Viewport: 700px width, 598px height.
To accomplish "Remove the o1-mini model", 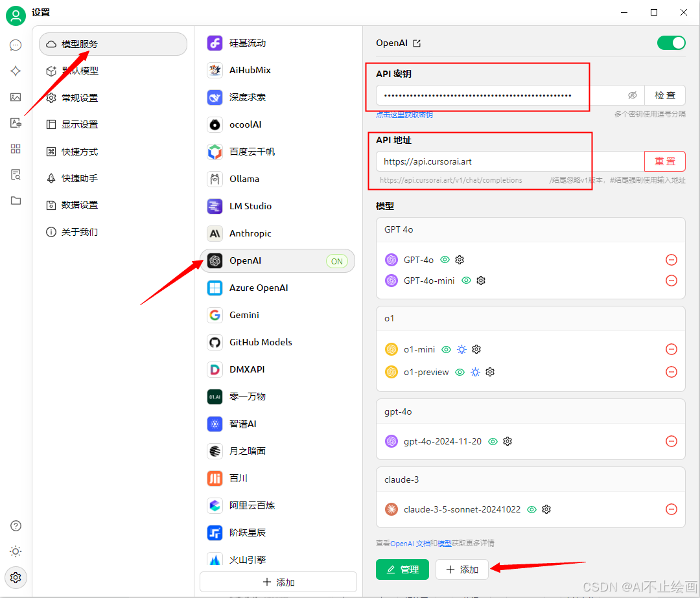I will (671, 349).
